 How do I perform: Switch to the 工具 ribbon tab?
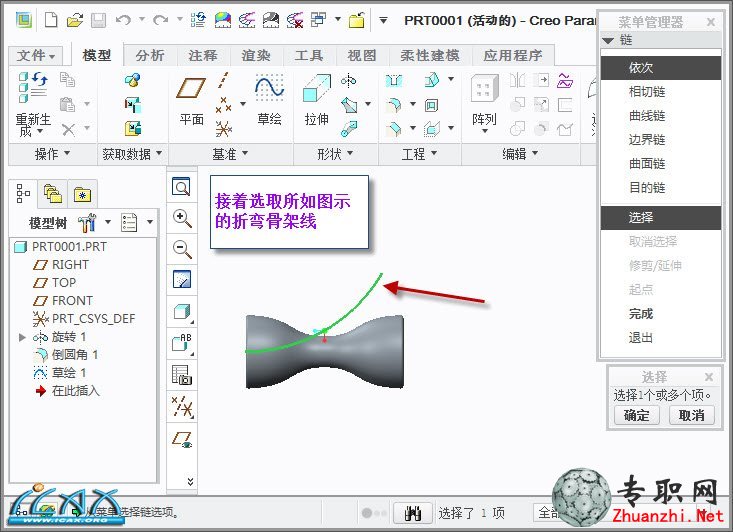(309, 56)
